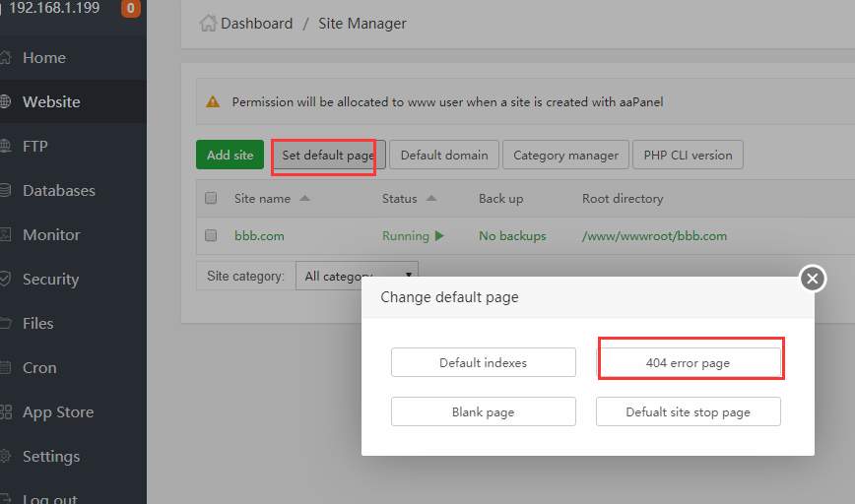The image size is (855, 504).
Task: Click the orange notification count badge
Action: click(130, 9)
